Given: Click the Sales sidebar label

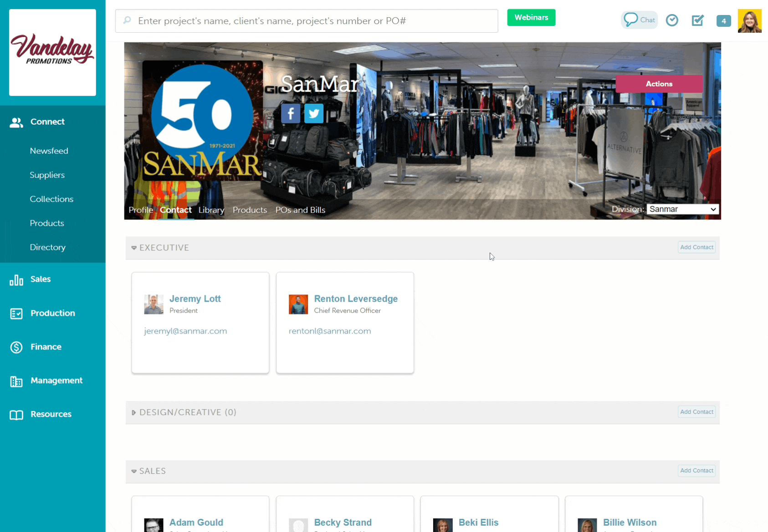Looking at the screenshot, I should (41, 279).
